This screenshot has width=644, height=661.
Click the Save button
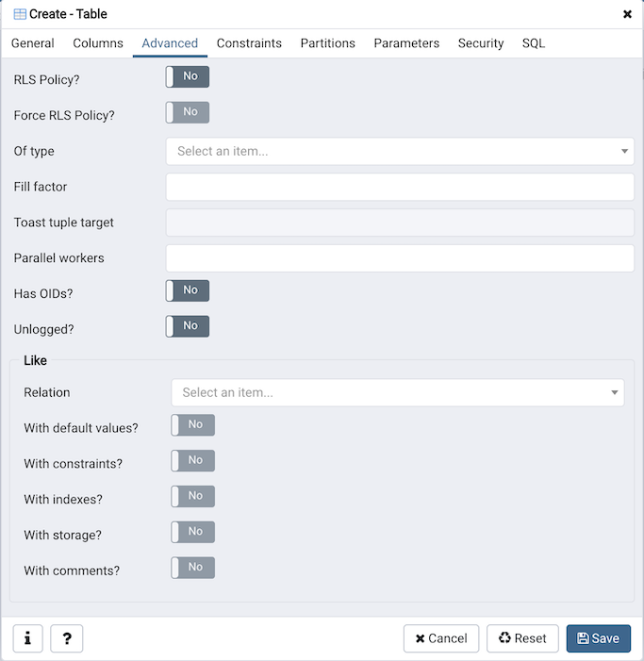point(599,638)
